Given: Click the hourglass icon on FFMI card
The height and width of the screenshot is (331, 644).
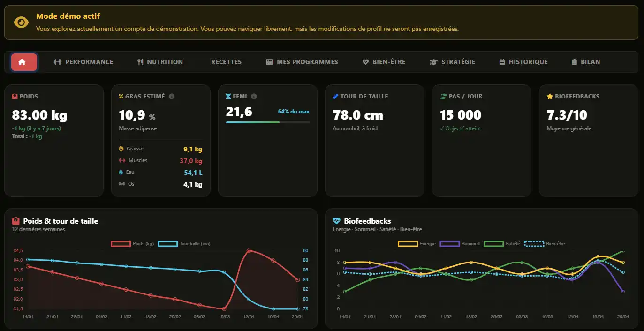Looking at the screenshot, I should pos(228,97).
